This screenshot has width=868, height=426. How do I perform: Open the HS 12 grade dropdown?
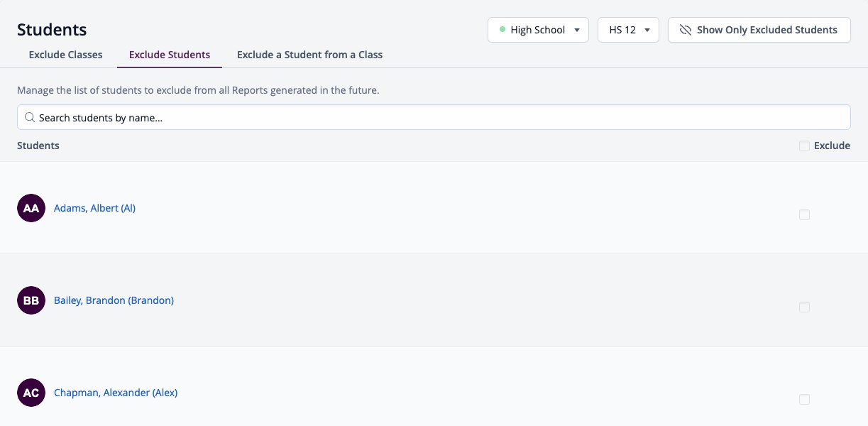(x=629, y=30)
